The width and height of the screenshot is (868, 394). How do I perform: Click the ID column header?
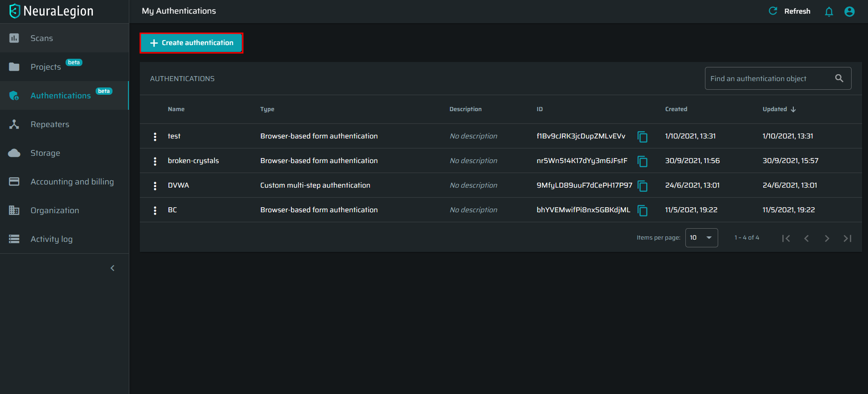tap(540, 109)
